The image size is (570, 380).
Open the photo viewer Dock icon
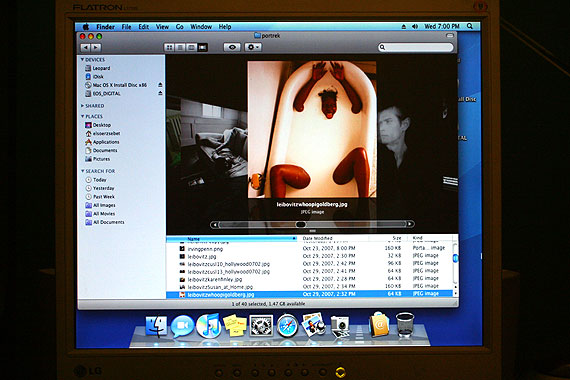(313, 325)
